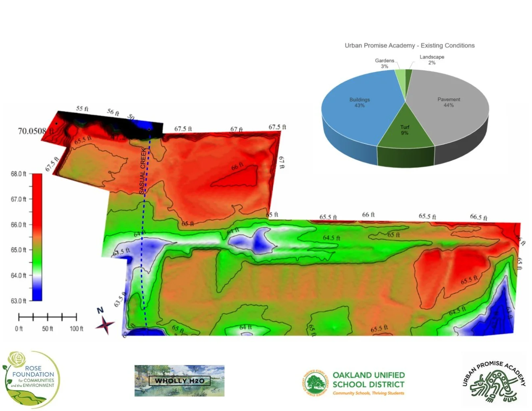The image size is (532, 411).
Task: Click the distance scale bar
Action: 48,317
